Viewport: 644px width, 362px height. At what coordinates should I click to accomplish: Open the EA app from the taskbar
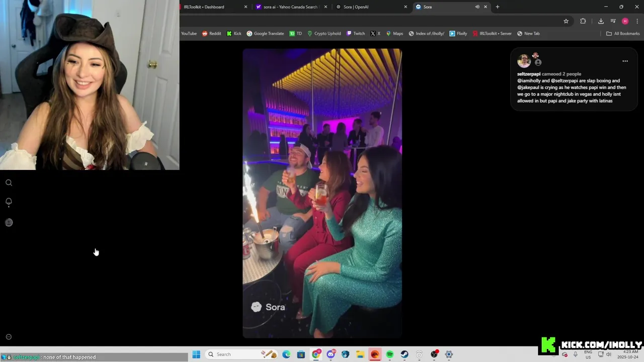[375, 354]
